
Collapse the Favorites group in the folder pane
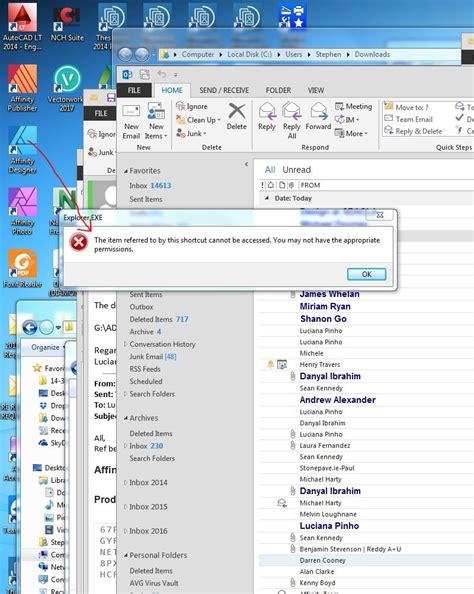[x=126, y=171]
